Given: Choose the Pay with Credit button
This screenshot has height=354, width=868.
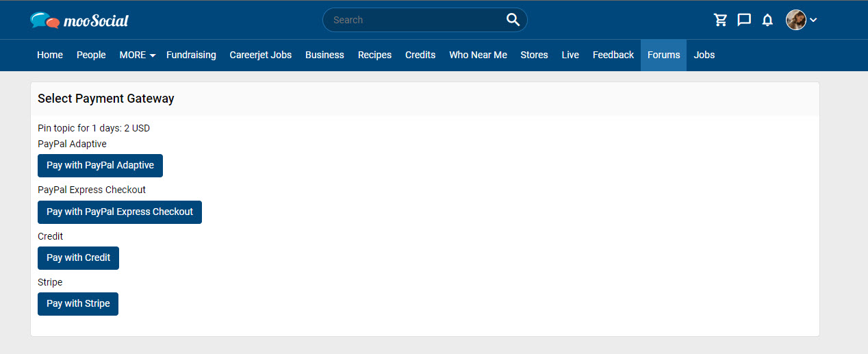Looking at the screenshot, I should click(78, 258).
